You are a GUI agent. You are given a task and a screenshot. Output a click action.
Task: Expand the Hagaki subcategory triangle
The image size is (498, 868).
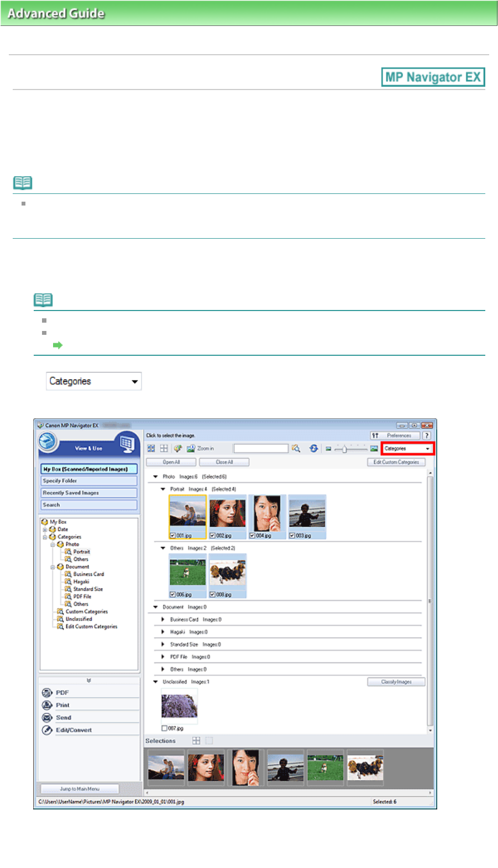pos(163,632)
